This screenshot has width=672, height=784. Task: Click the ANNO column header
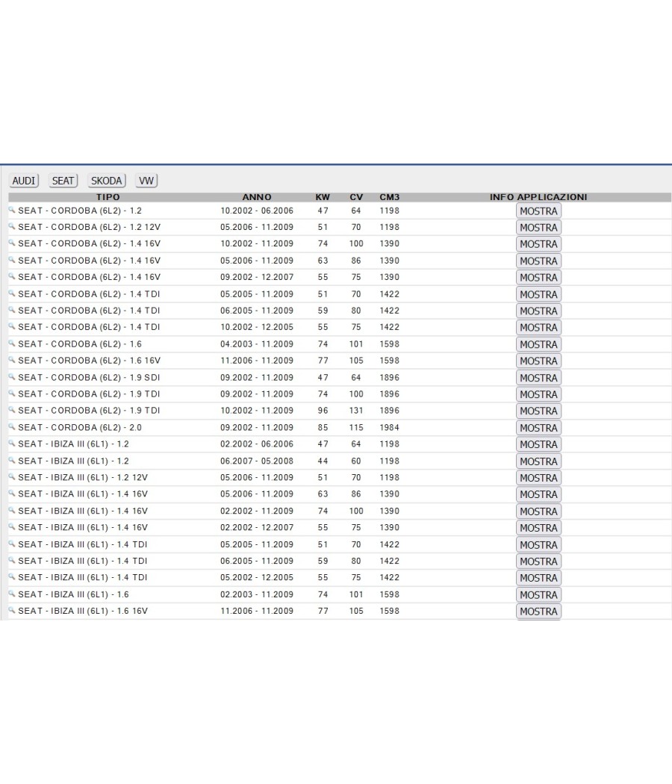257,197
